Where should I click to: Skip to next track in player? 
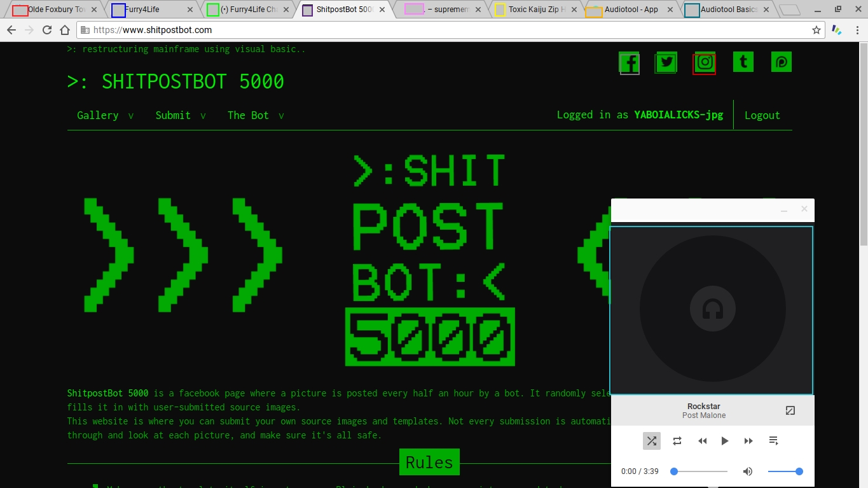(748, 441)
